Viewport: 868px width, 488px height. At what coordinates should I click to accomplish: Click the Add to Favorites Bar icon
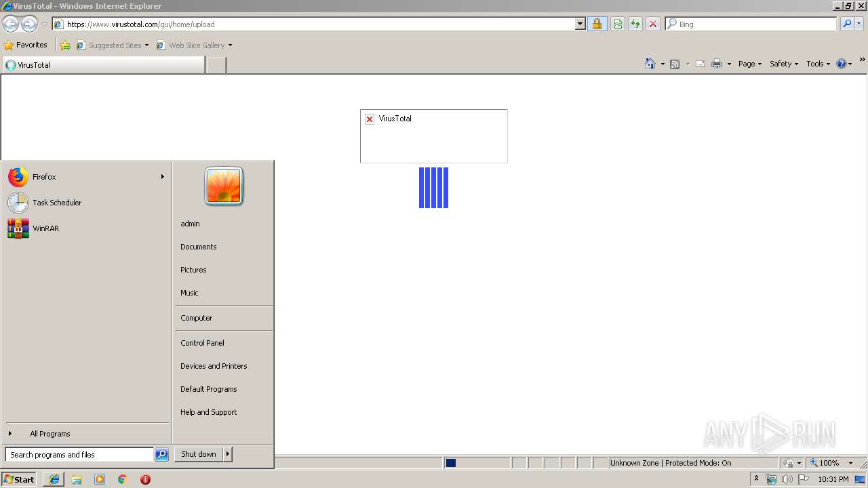65,45
